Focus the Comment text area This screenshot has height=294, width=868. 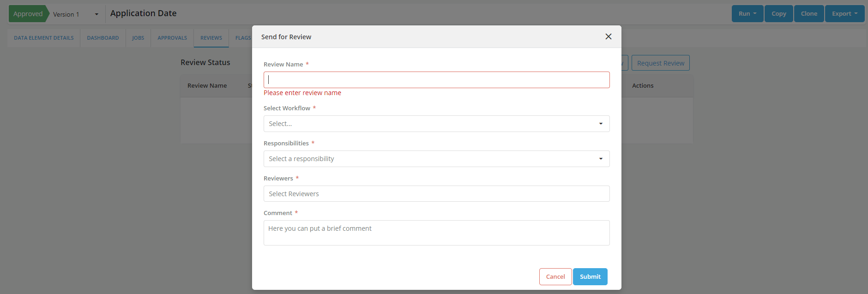[436, 233]
